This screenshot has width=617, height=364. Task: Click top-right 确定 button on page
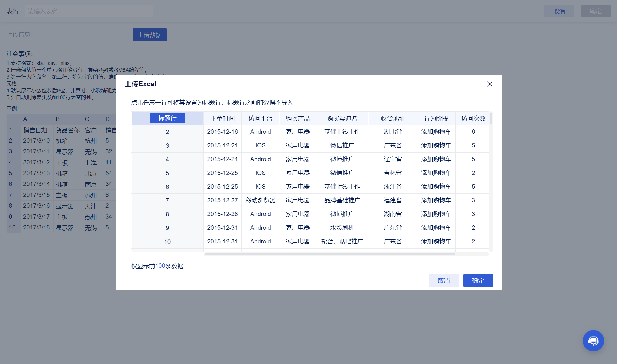click(x=595, y=11)
